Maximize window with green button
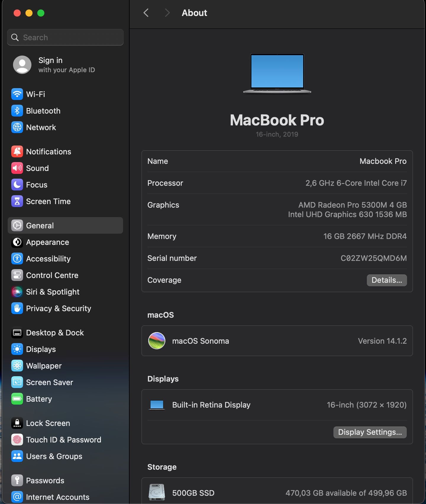 point(41,13)
